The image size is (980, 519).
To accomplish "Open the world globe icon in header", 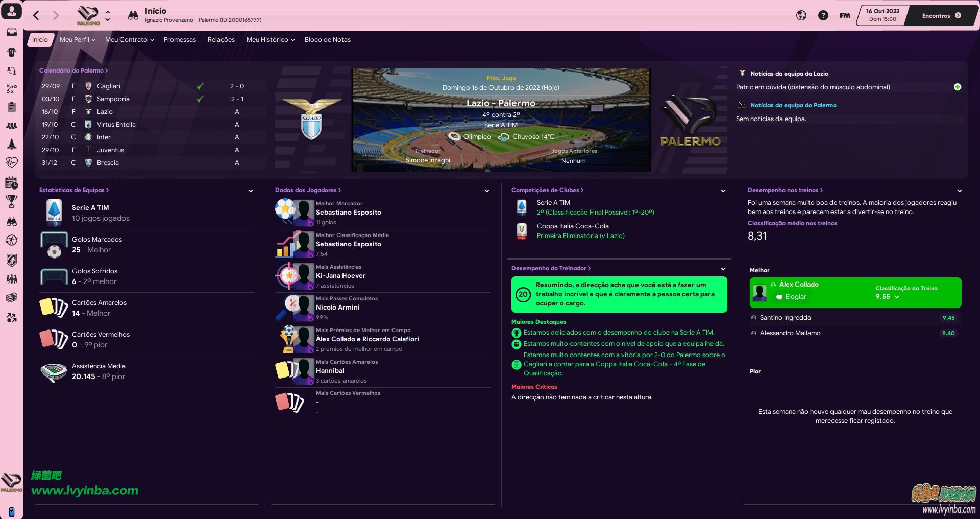I will tap(801, 16).
